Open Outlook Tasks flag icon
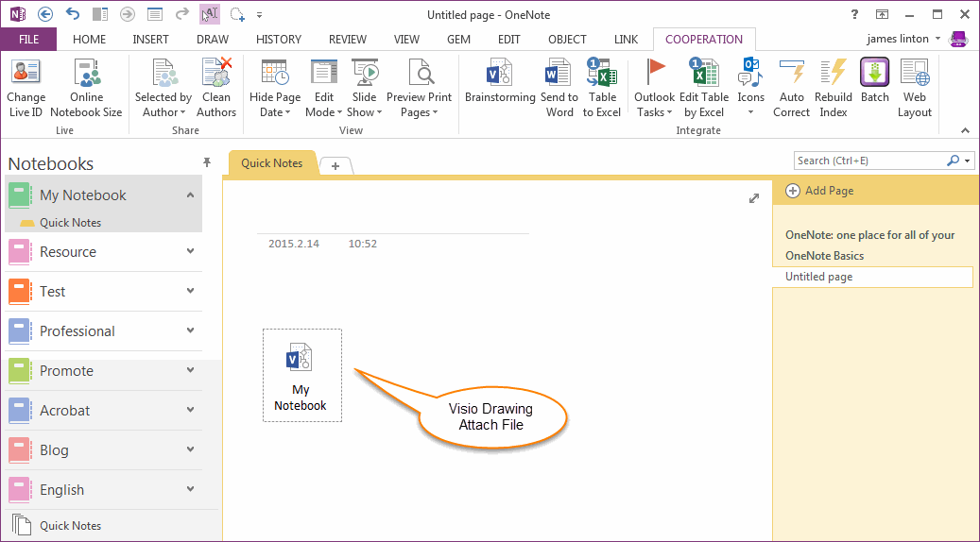Viewport: 980px width, 542px height. 654,73
